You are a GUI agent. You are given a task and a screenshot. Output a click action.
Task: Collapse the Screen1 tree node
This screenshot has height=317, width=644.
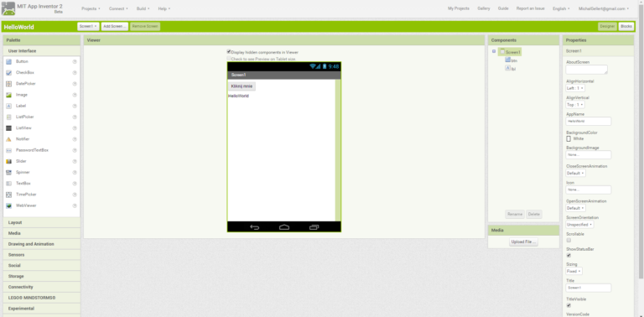click(x=494, y=52)
